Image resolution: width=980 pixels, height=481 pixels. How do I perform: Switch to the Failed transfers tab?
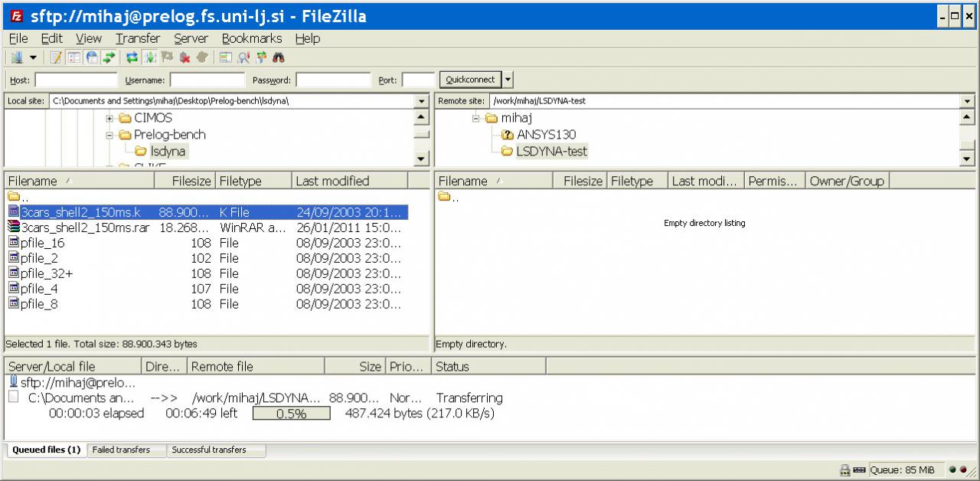(121, 450)
